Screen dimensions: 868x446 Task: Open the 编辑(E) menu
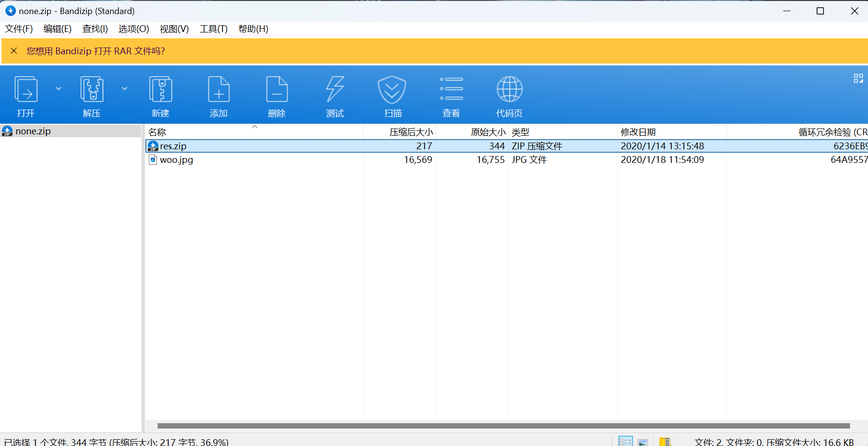coord(58,29)
